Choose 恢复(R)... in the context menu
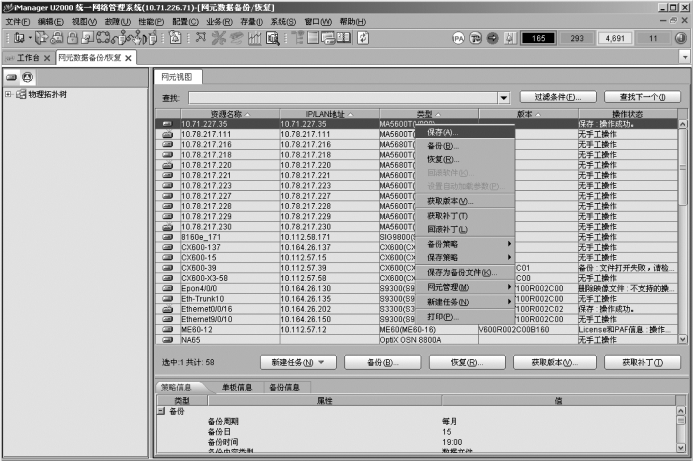Image resolution: width=693 pixels, height=461 pixels. 465,160
